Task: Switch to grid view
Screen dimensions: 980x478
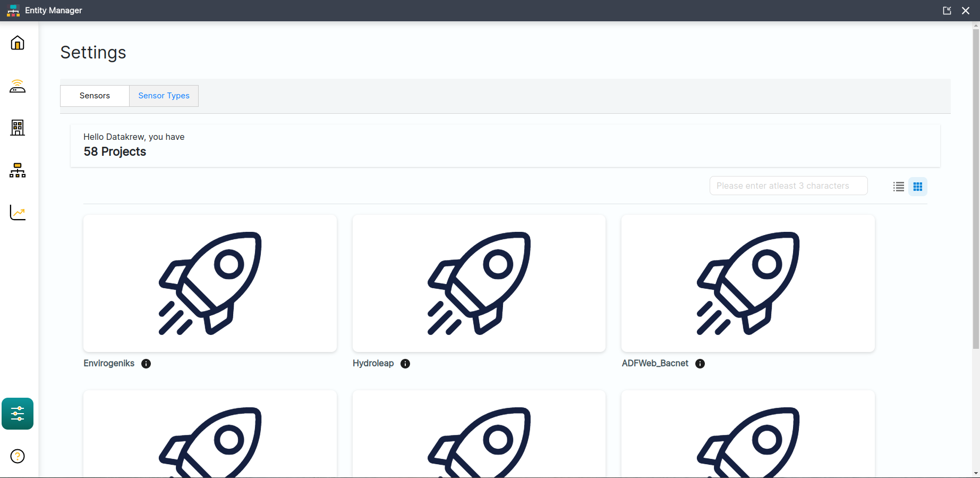Action: click(x=918, y=187)
